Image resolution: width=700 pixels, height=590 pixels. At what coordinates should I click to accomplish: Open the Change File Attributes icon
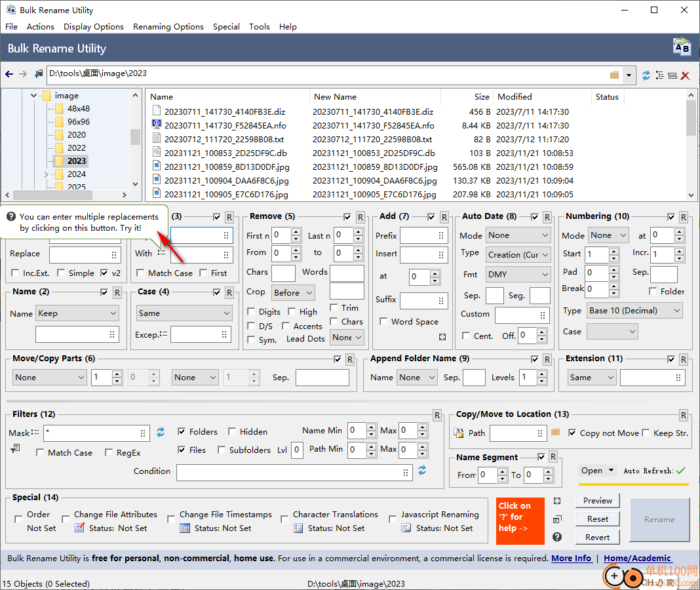click(x=79, y=528)
